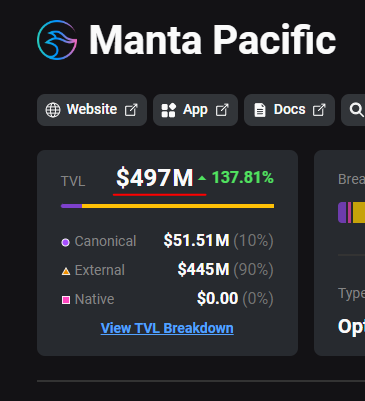Click the external-link icon beside Docs
The height and width of the screenshot is (401, 365).
coord(319,110)
